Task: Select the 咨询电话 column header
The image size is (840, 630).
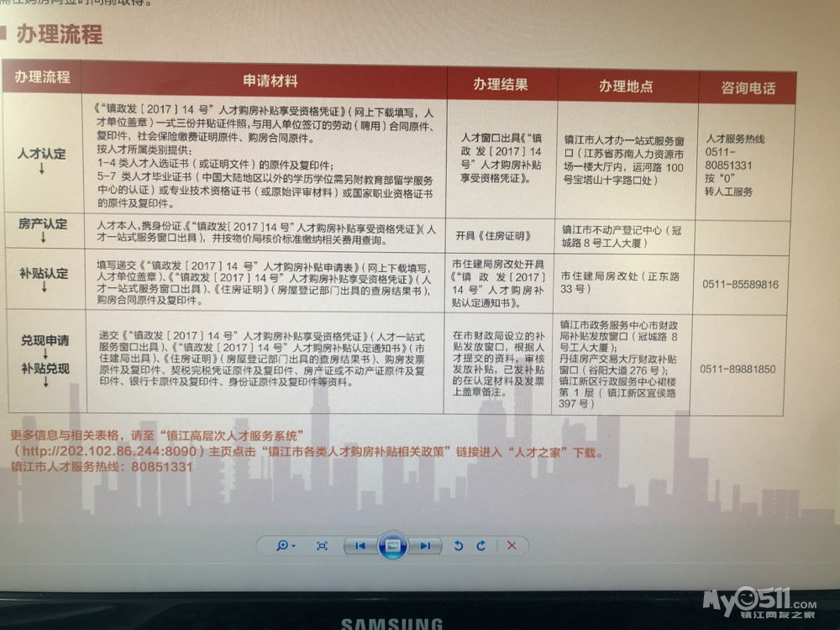Action: (x=748, y=87)
